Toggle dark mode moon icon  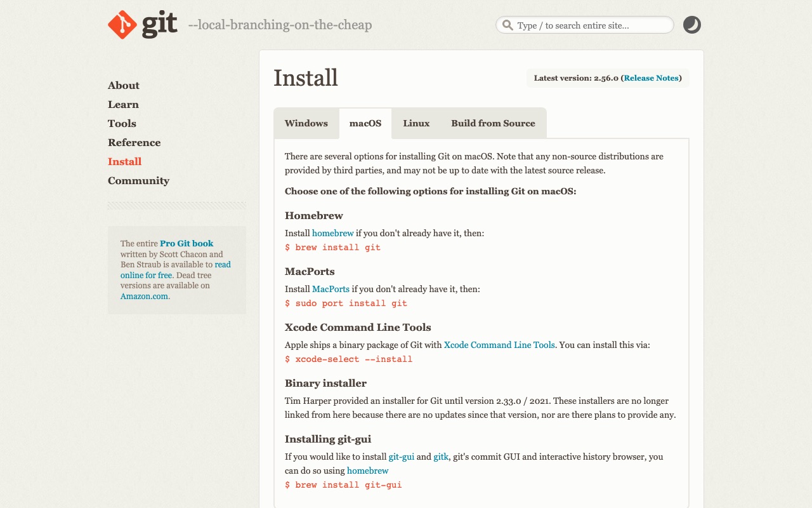(691, 25)
